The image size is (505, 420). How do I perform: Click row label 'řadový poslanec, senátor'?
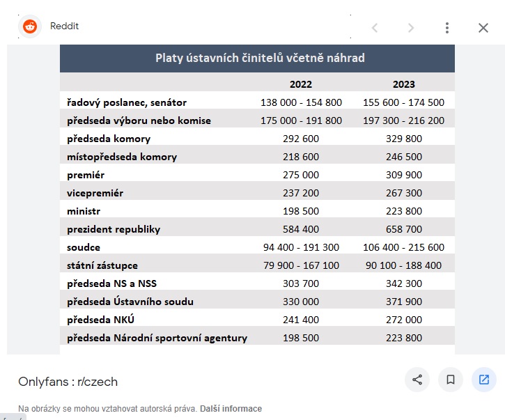tap(127, 103)
